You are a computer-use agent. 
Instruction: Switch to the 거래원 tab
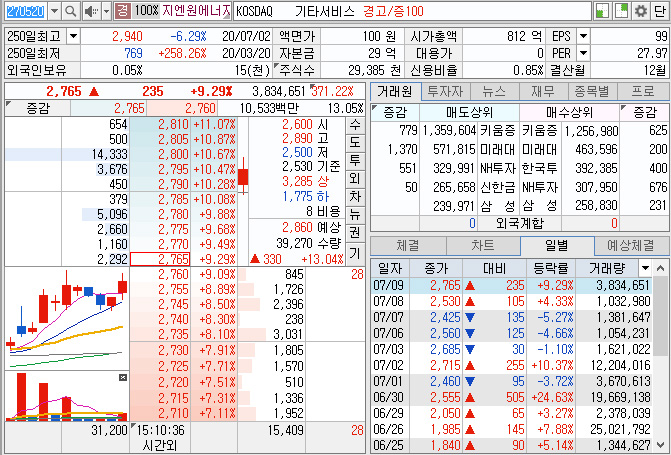pos(395,91)
